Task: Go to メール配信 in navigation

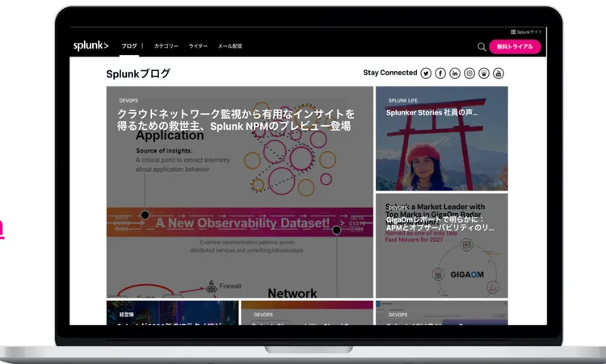Action: (230, 46)
